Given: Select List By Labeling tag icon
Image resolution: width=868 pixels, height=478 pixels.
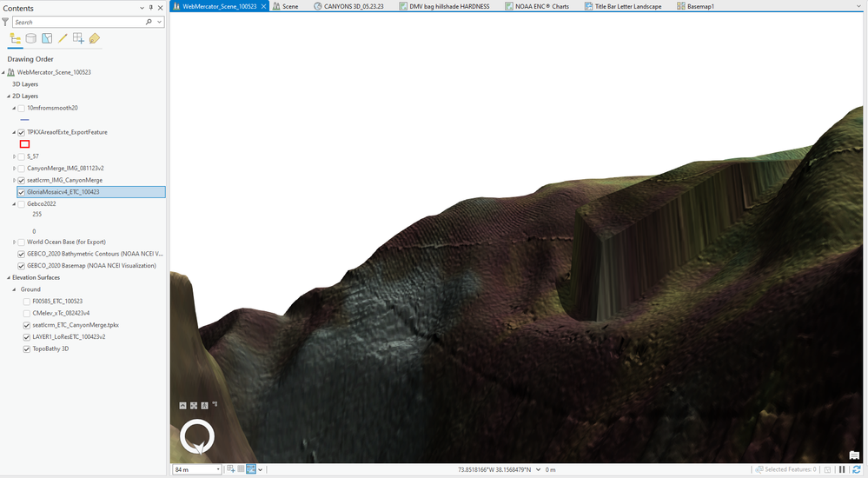Looking at the screenshot, I should (95, 38).
